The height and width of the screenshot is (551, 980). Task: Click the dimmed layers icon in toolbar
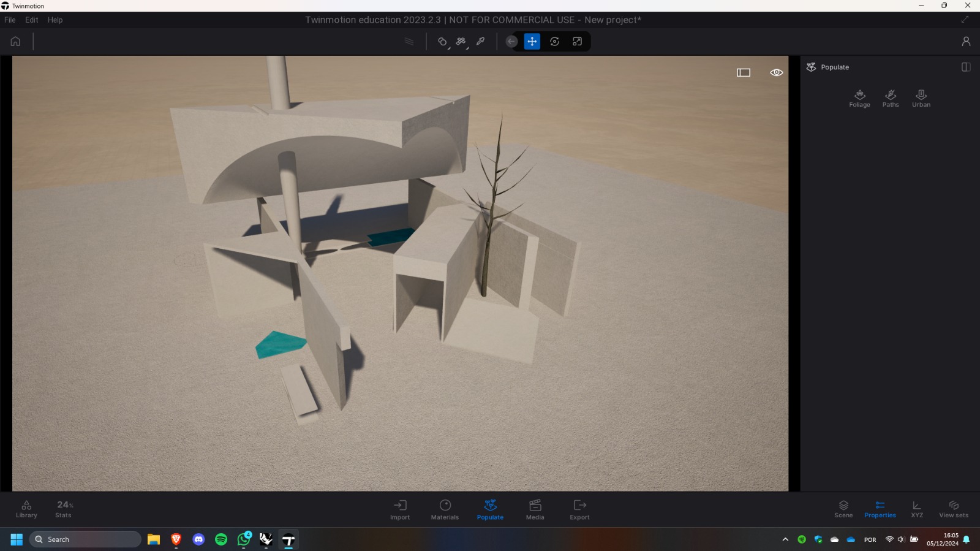click(409, 42)
